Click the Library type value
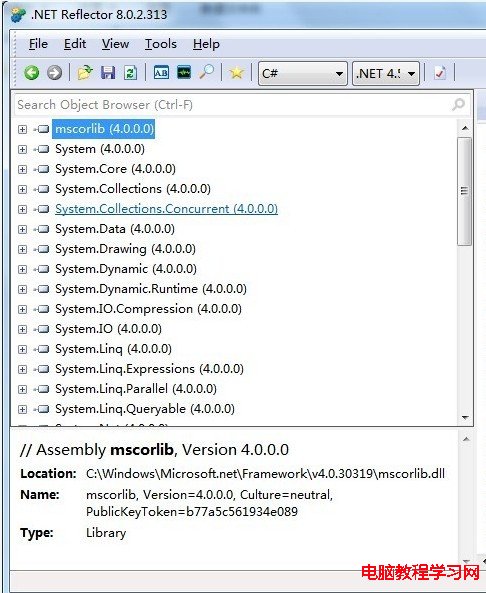Viewport: 486px width, 593px height. click(x=106, y=532)
